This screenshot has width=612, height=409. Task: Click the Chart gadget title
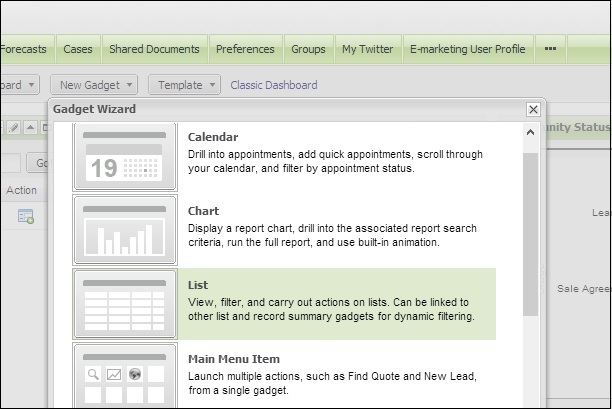[x=203, y=211]
